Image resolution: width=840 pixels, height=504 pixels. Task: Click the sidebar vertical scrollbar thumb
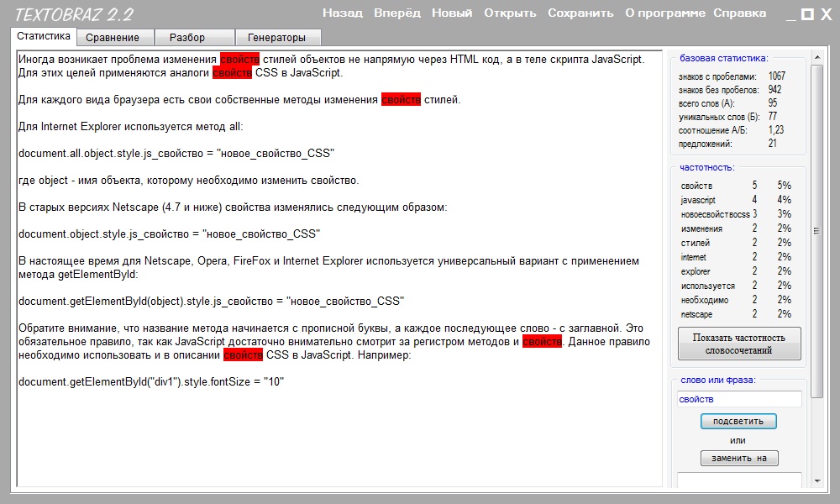(x=816, y=231)
